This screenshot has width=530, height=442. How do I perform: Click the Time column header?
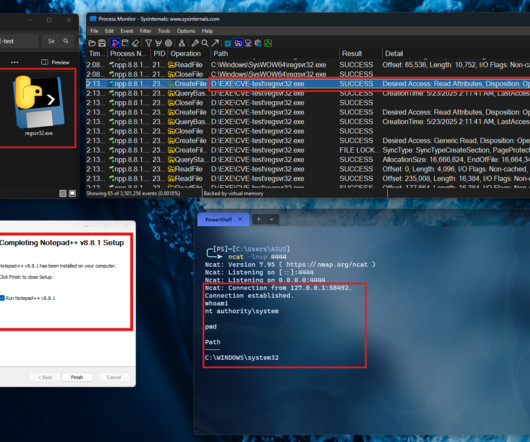[97, 53]
